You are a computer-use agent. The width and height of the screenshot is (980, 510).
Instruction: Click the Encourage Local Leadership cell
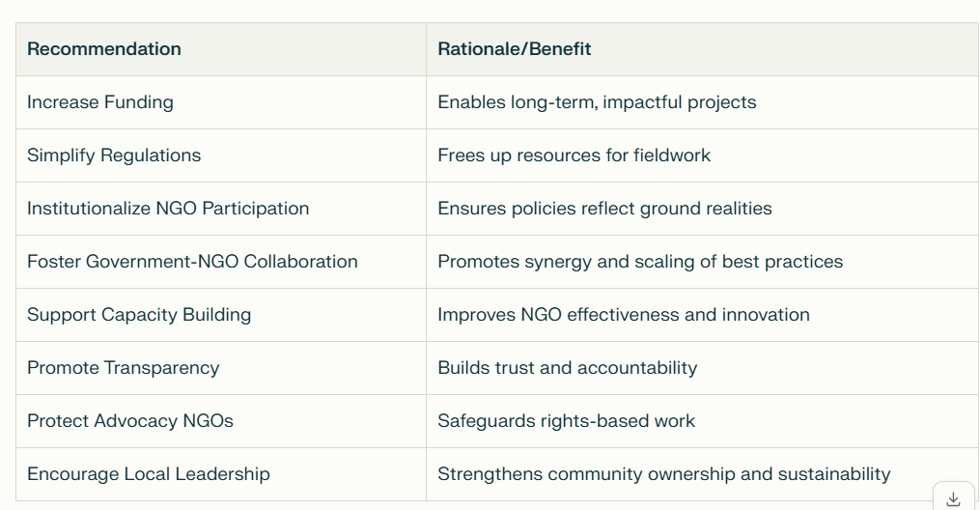[221, 474]
